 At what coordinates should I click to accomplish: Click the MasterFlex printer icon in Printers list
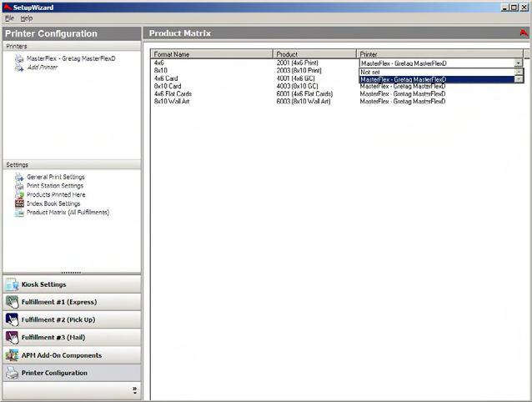point(19,58)
